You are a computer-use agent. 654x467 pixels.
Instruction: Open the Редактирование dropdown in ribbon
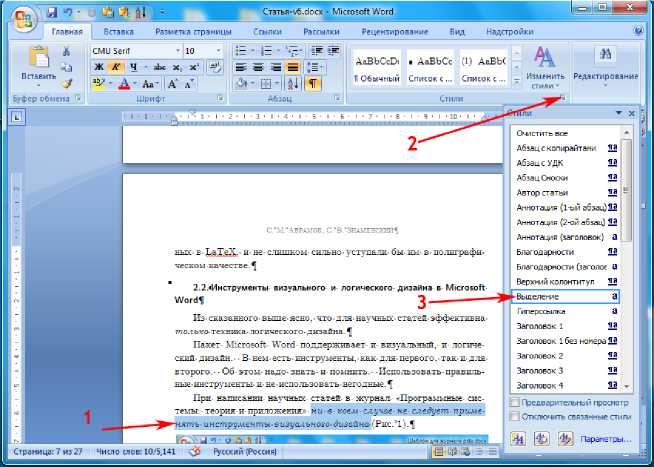607,77
